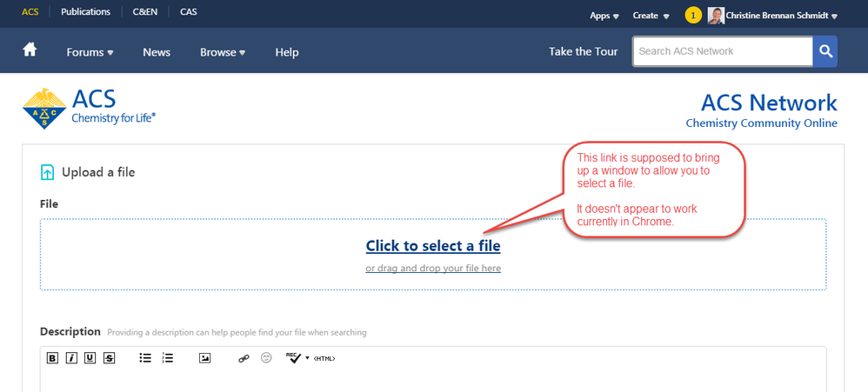
Task: Open the News menu item
Action: click(x=157, y=52)
